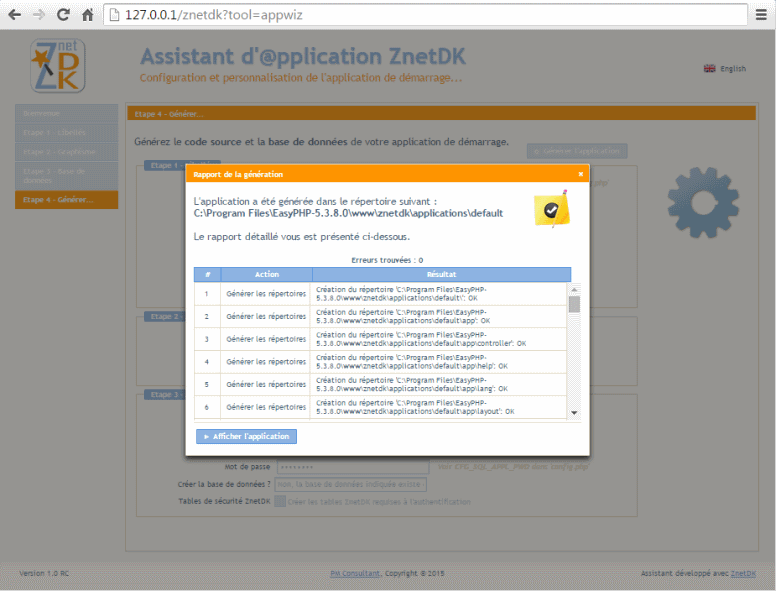The width and height of the screenshot is (776, 591).
Task: Click row number 2 cell
Action: point(207,316)
